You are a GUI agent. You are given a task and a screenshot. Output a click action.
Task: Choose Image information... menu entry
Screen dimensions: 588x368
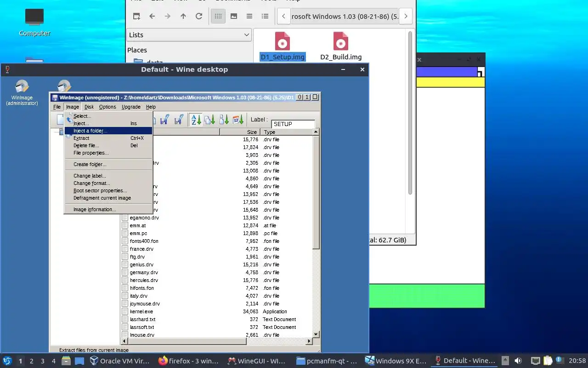tap(108, 209)
